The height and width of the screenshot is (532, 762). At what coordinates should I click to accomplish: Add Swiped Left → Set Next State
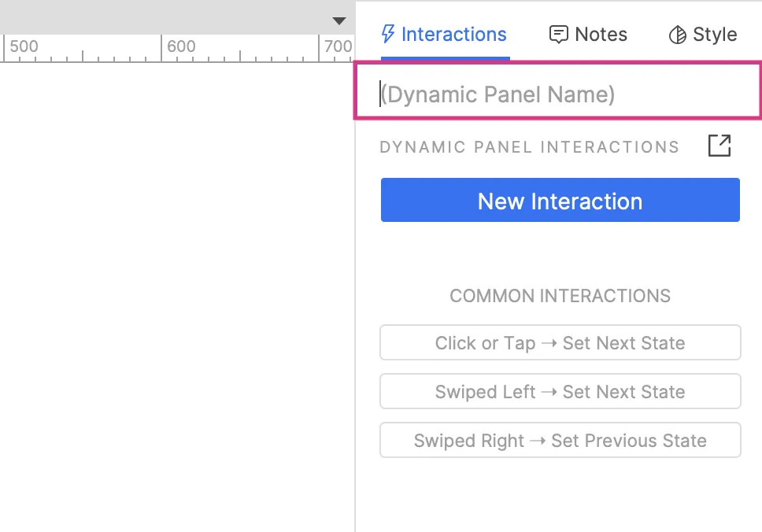pyautogui.click(x=560, y=392)
